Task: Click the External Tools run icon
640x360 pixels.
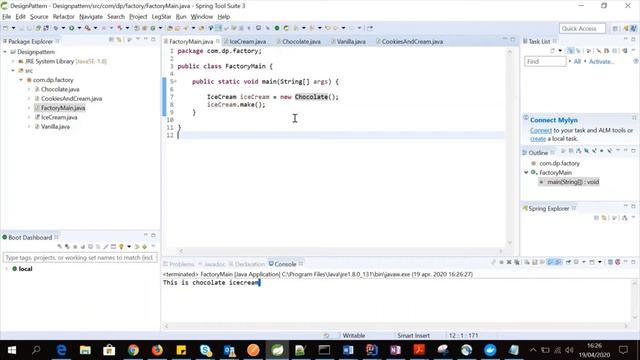Action: click(87, 28)
